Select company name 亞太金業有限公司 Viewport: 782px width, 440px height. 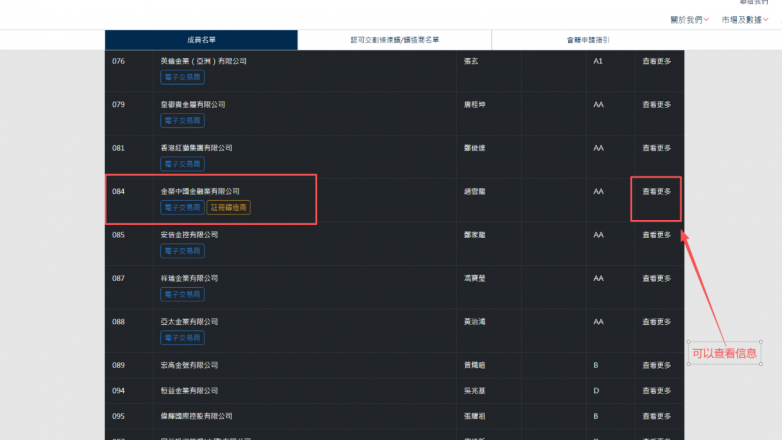tap(189, 322)
